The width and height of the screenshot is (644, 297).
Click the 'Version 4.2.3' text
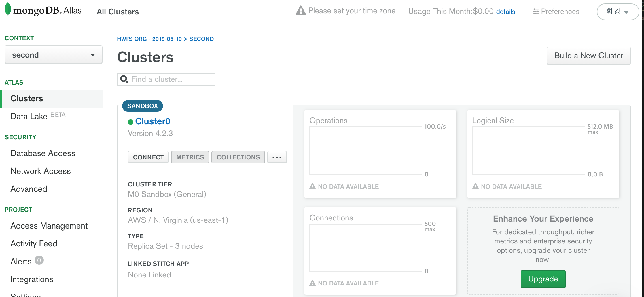click(x=150, y=133)
